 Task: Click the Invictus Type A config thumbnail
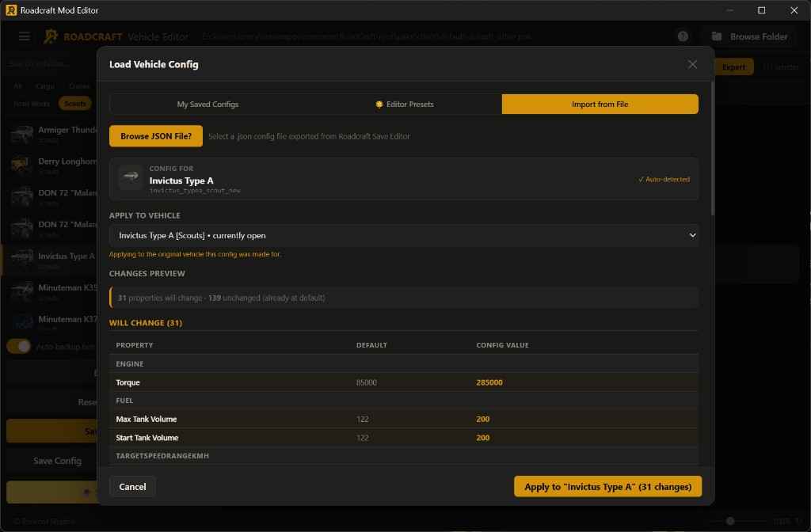131,178
